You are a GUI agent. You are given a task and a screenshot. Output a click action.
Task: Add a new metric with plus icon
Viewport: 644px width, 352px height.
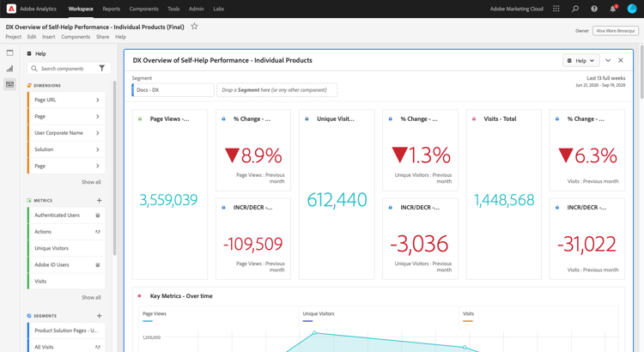99,200
